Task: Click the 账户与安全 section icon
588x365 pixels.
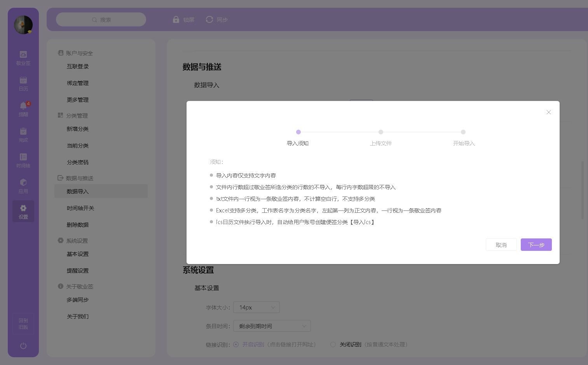Action: pyautogui.click(x=61, y=53)
